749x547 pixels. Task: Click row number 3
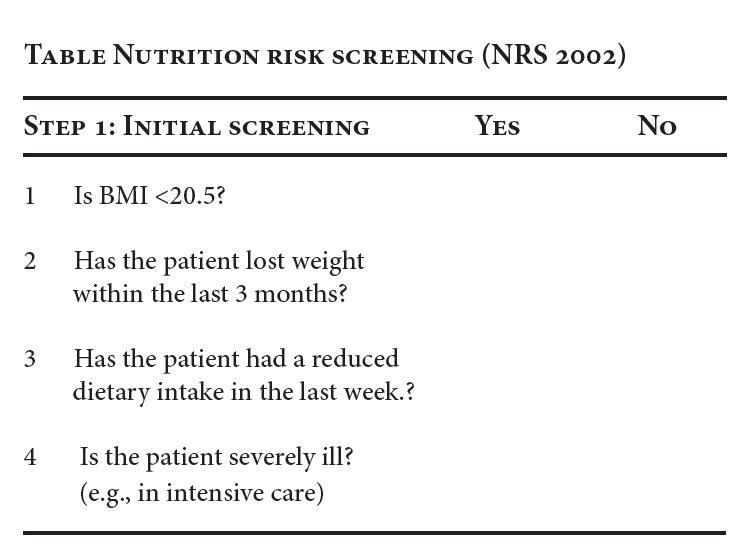(30, 359)
